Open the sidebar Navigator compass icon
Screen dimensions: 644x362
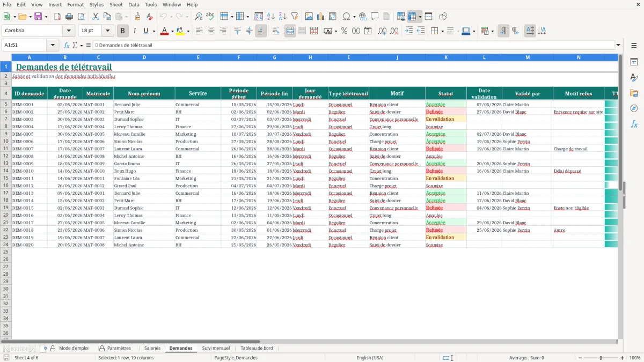pyautogui.click(x=634, y=108)
